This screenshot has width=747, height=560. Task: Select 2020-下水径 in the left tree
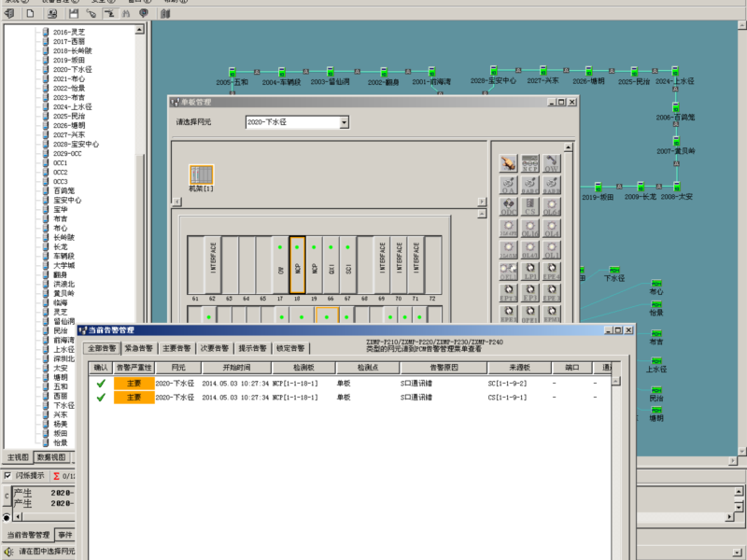click(72, 70)
